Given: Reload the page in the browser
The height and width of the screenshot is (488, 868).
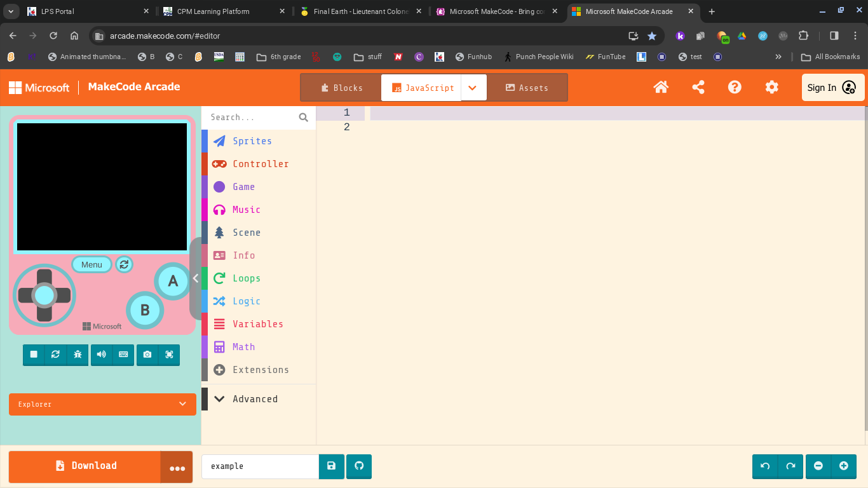Looking at the screenshot, I should [53, 36].
